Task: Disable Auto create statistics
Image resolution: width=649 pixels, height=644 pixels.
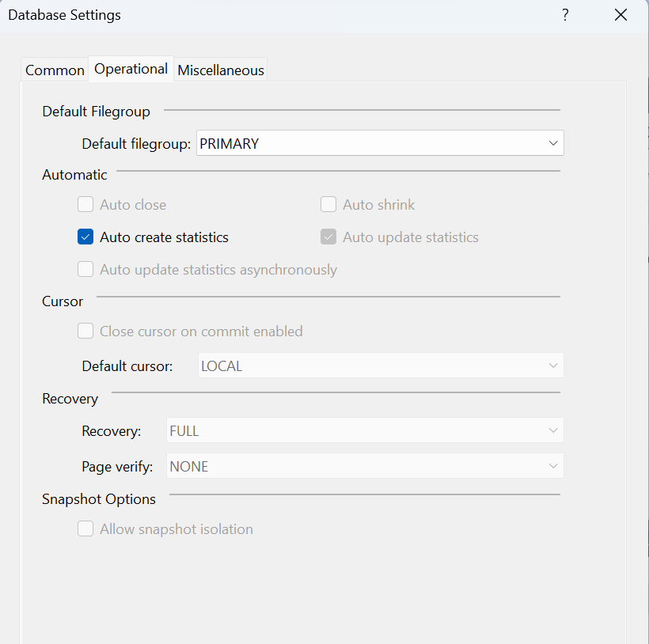Action: tap(85, 237)
